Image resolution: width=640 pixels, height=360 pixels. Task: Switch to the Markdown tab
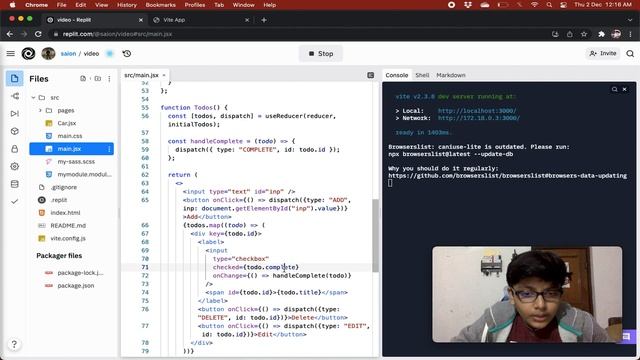click(x=451, y=75)
